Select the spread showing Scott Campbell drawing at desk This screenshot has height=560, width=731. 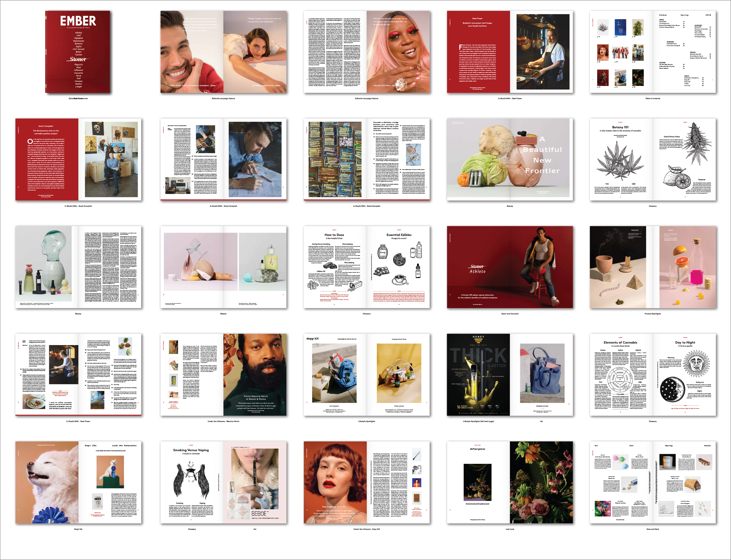click(x=223, y=159)
